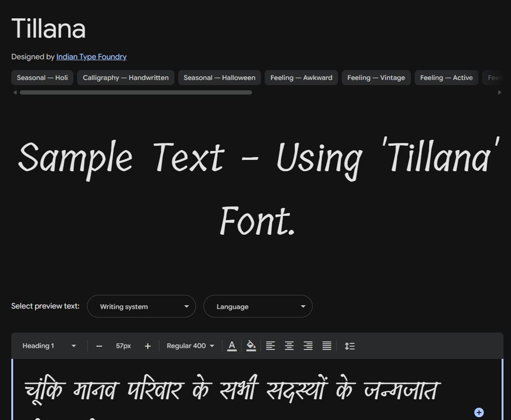Screen dimensions: 511x420
Task: Select the Calligraphy — Handwritten tag
Action: pos(126,78)
